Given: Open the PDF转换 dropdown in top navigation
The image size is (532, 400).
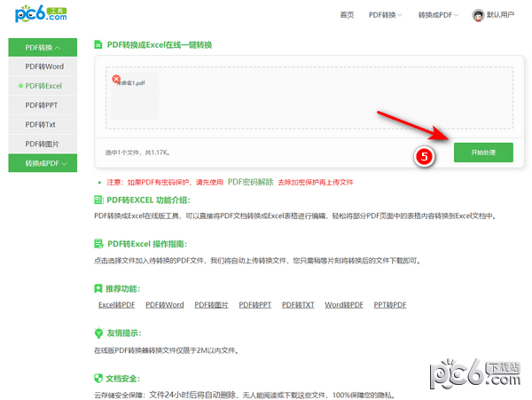Looking at the screenshot, I should pyautogui.click(x=385, y=15).
